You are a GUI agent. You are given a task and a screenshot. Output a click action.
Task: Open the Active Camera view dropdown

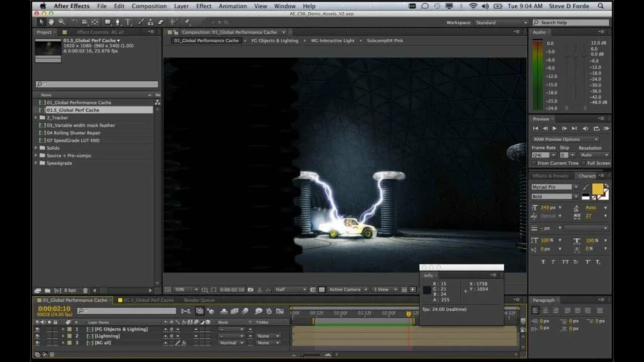[348, 290]
